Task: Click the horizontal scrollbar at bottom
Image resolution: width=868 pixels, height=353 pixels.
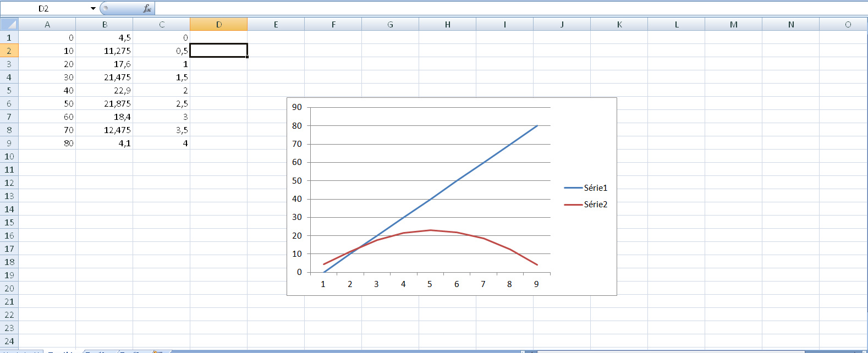Action: point(660,351)
